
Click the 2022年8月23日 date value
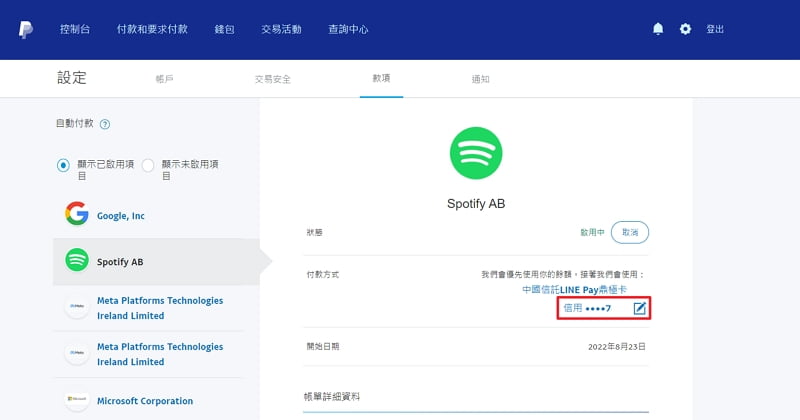[x=617, y=347]
